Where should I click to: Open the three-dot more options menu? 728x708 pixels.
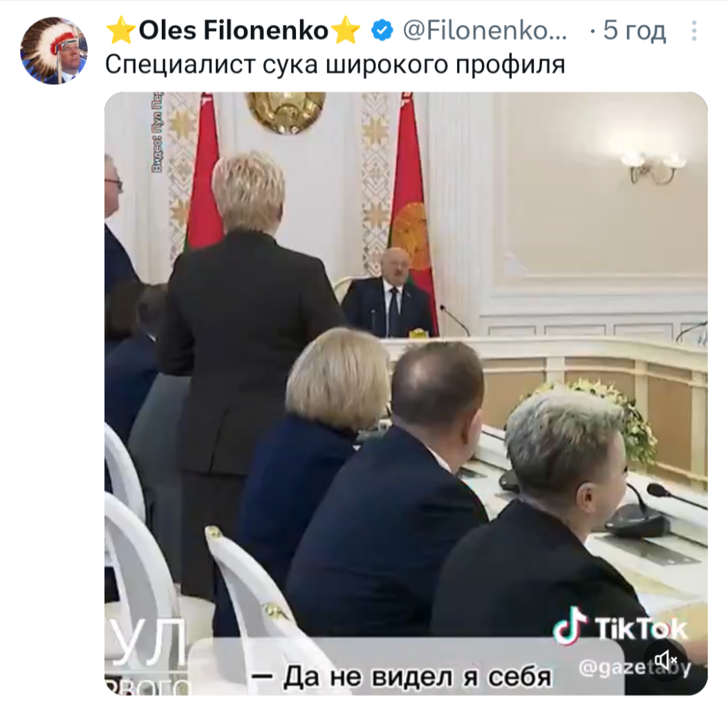[x=693, y=31]
